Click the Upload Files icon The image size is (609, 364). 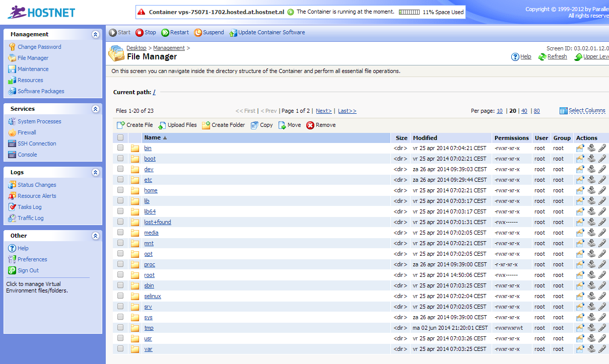162,125
